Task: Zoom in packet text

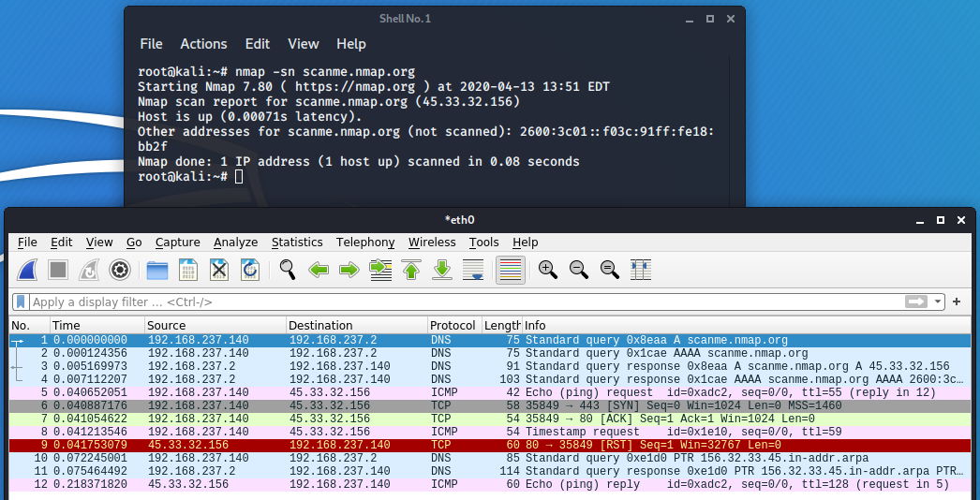Action: [548, 270]
